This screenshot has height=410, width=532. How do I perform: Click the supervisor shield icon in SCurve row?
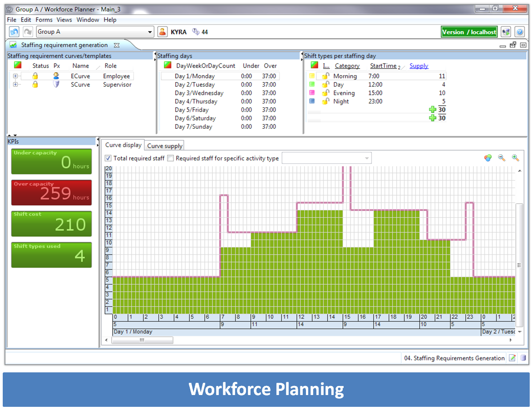click(x=56, y=84)
